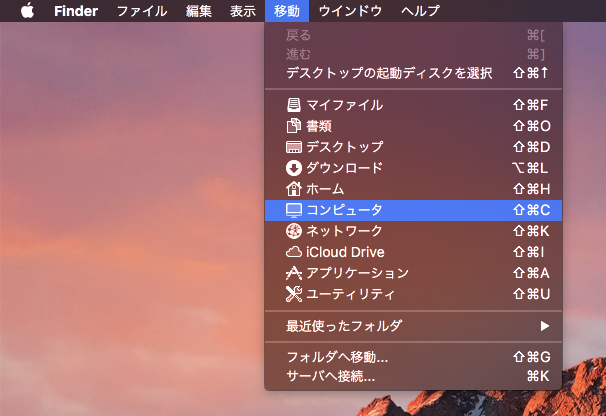This screenshot has height=416, width=606.
Task: Click the コンピュータ monitor icon
Action: 294,210
